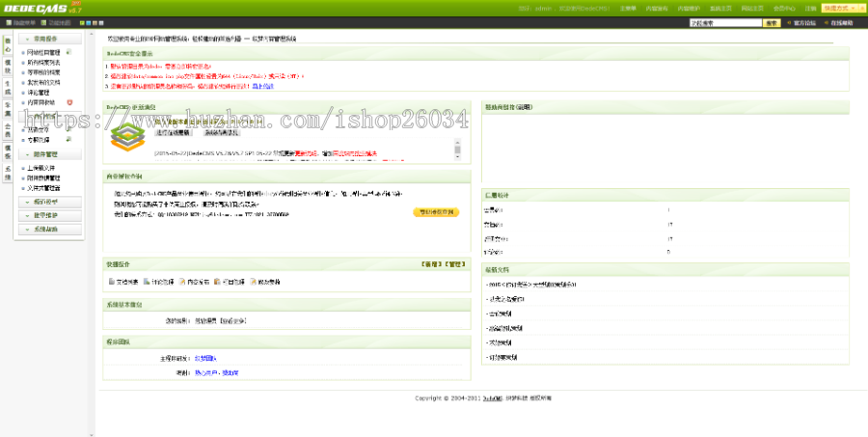Switch to the 系统 side tab

coord(8,173)
